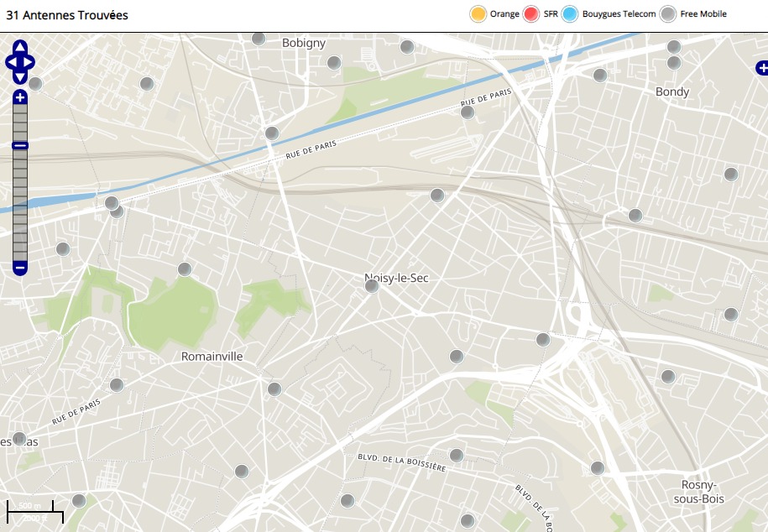Pan the map left with arrow

(x=10, y=62)
